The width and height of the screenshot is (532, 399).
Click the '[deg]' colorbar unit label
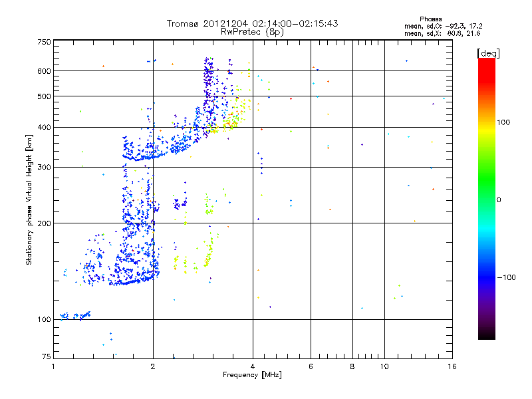click(x=488, y=53)
